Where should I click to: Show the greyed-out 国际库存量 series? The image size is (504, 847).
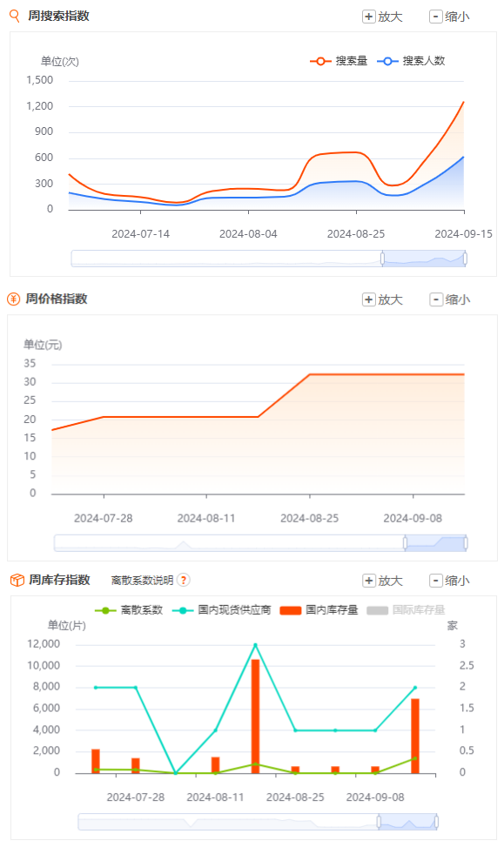406,610
